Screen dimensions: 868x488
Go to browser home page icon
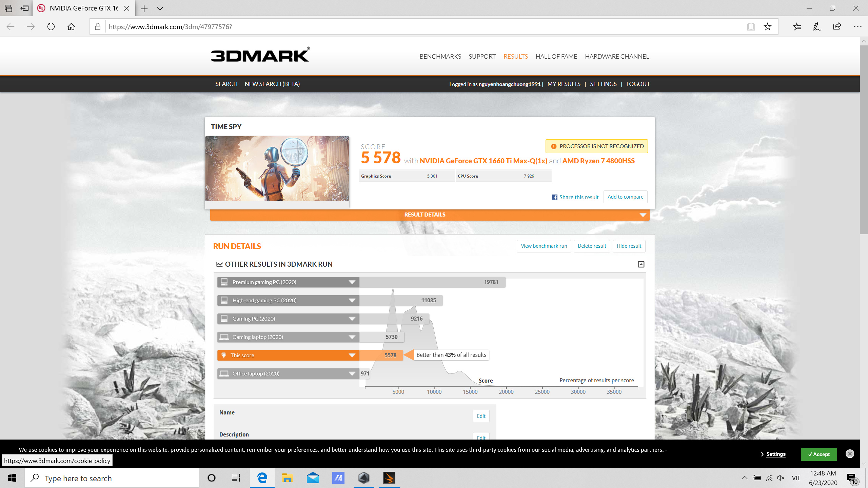(x=71, y=27)
